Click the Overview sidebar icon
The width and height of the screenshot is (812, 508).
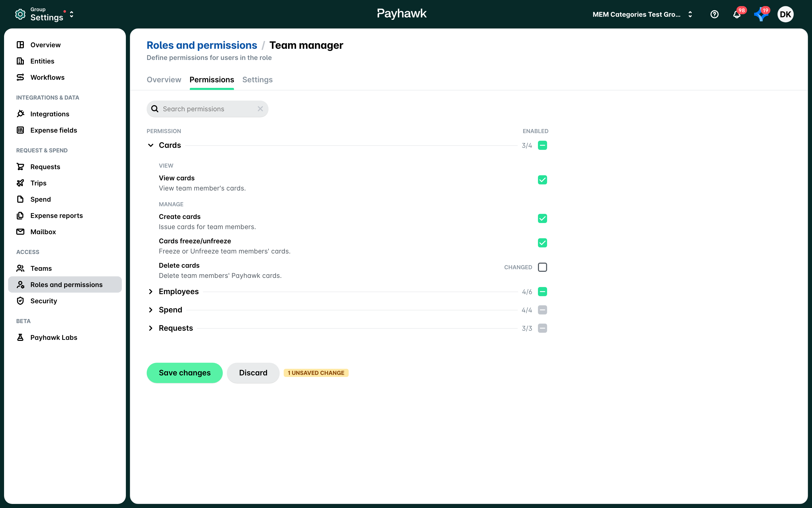coord(20,45)
